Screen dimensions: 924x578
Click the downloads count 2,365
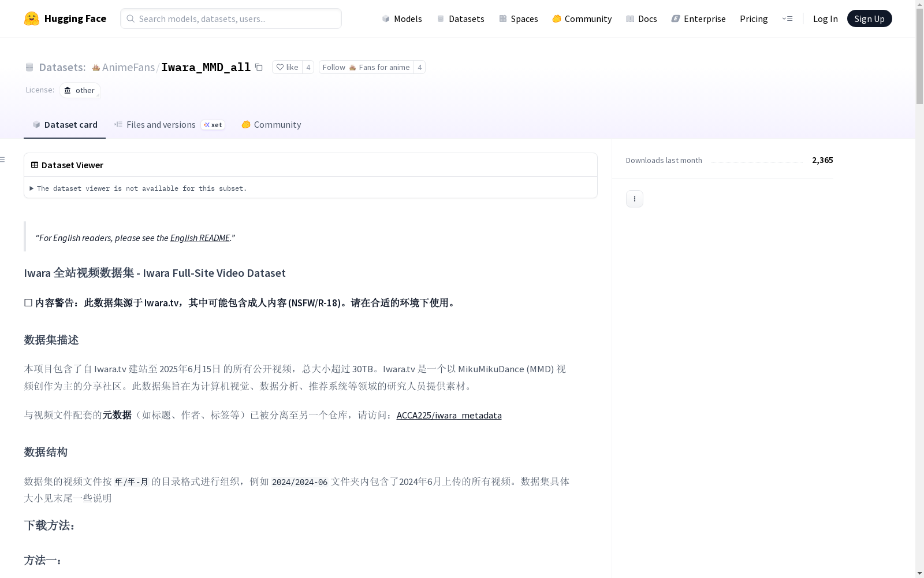pyautogui.click(x=822, y=160)
